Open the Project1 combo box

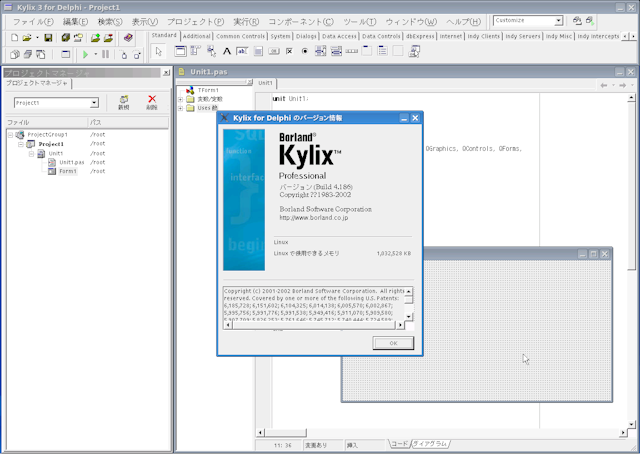point(93,102)
